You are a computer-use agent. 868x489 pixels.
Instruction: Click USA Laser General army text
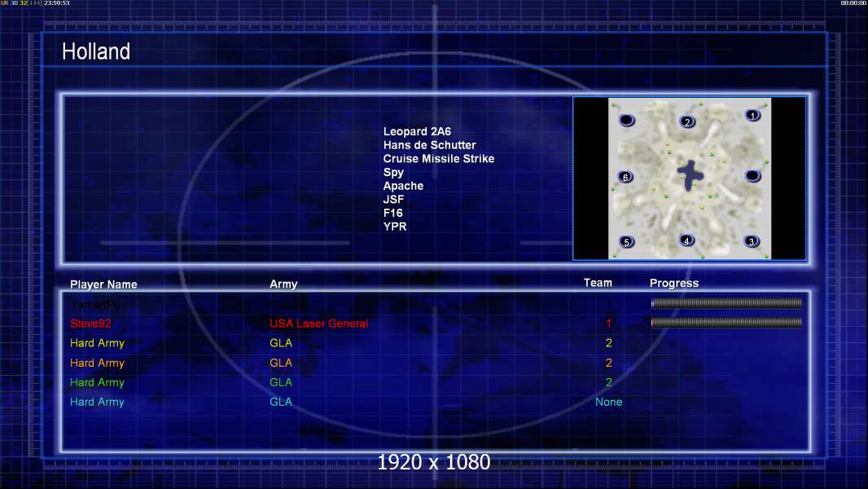[319, 324]
